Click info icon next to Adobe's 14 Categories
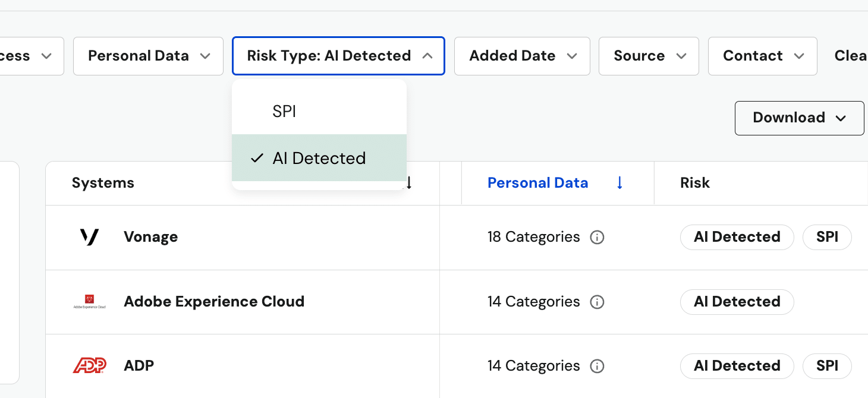 [x=597, y=302]
